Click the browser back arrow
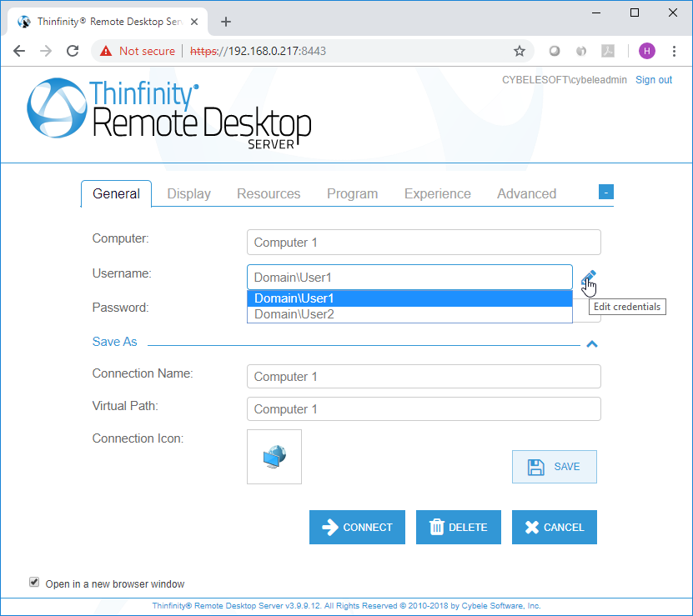This screenshot has height=616, width=693. pos(19,51)
